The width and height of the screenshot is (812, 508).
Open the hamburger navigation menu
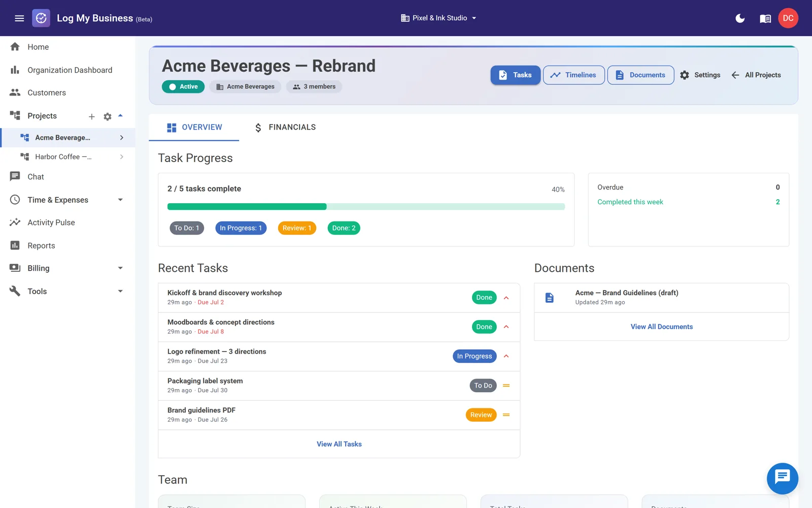19,18
